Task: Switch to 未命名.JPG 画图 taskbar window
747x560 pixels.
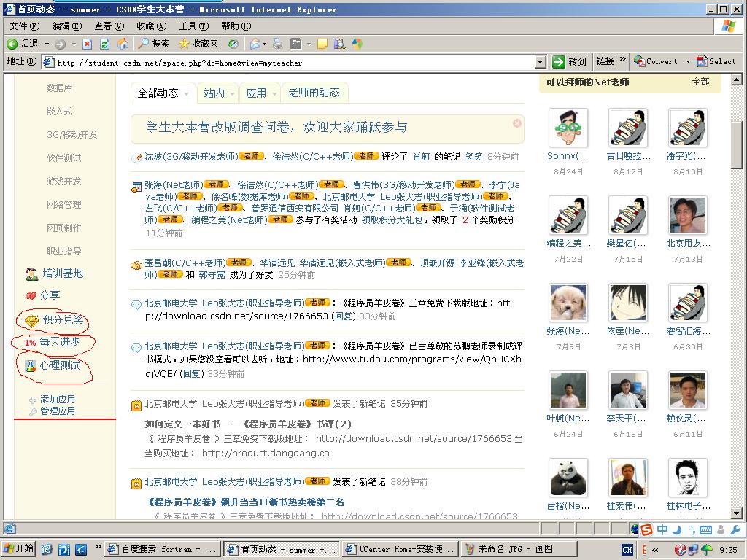Action: coord(520,549)
